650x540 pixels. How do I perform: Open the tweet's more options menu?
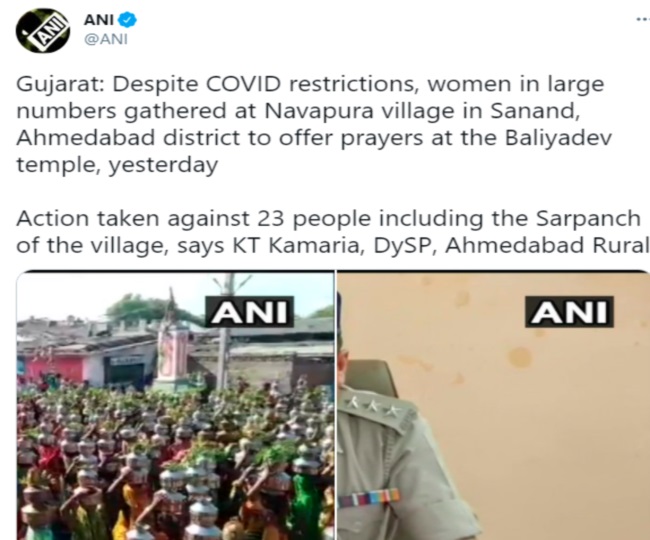643,19
